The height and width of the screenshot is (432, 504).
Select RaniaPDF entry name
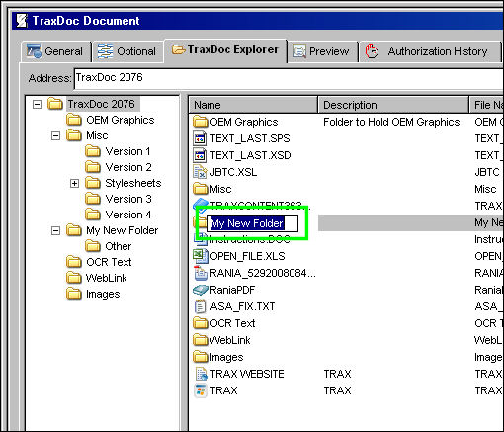tap(232, 290)
